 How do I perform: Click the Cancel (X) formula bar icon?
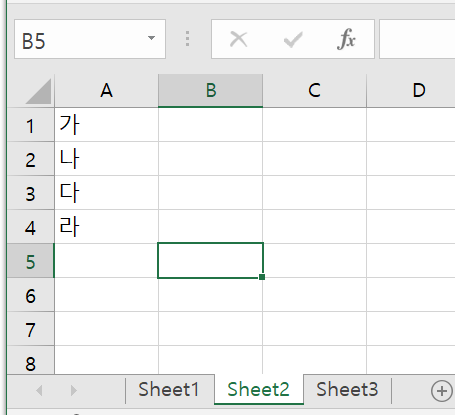tap(239, 39)
